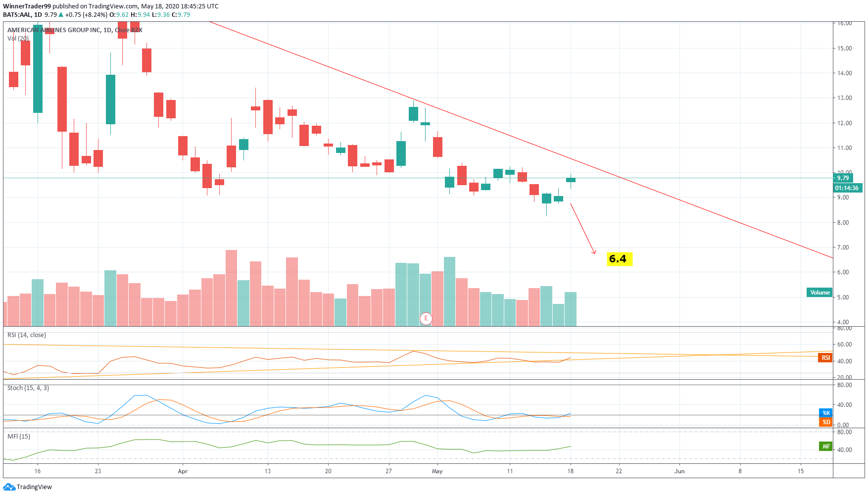This screenshot has height=496, width=868.
Task: Click the 'Stoch (15, 4, 3)' indicator legend
Action: click(x=28, y=388)
